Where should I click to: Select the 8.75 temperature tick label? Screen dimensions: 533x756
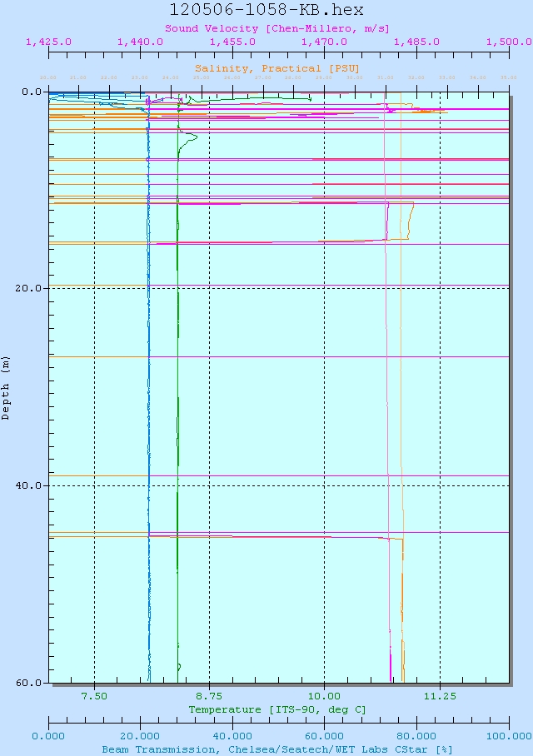click(x=209, y=696)
